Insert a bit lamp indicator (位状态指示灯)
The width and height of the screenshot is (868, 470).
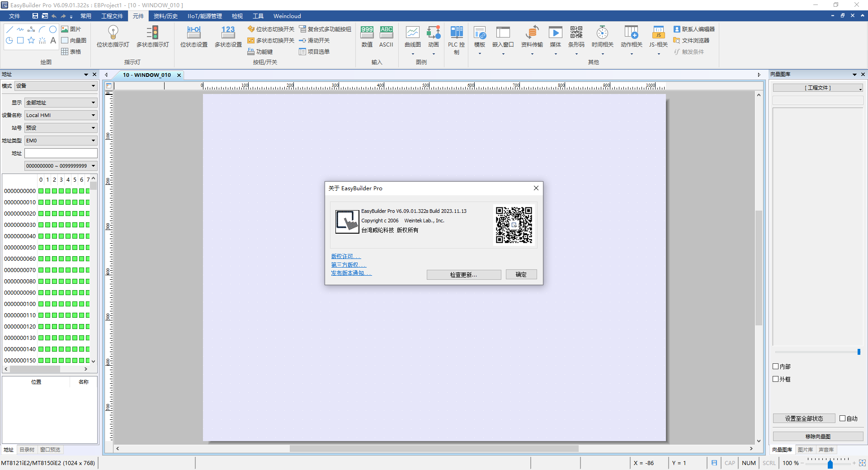point(113,36)
